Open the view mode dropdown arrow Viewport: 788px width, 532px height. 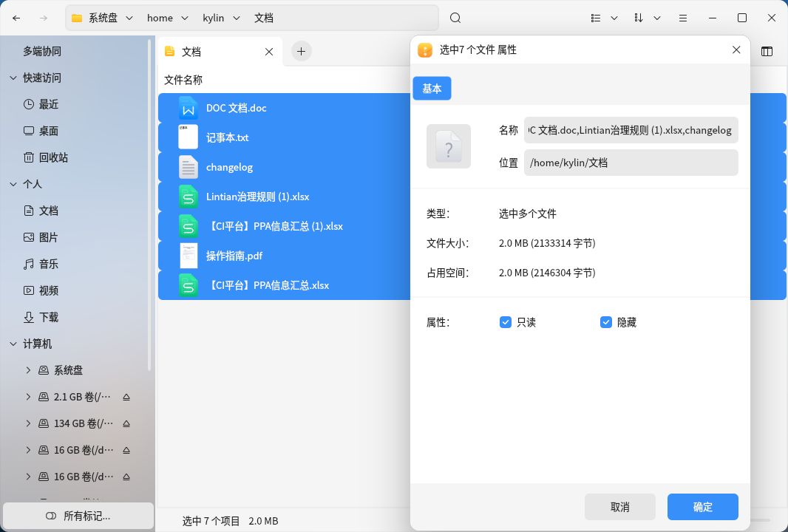(614, 18)
